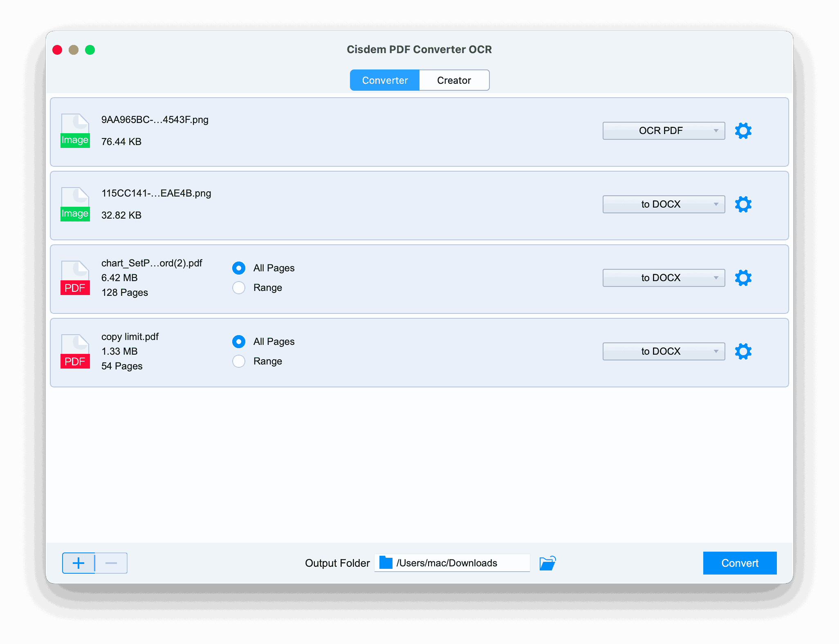
Task: Open settings gear for copy limit.pdf
Action: pyautogui.click(x=743, y=351)
